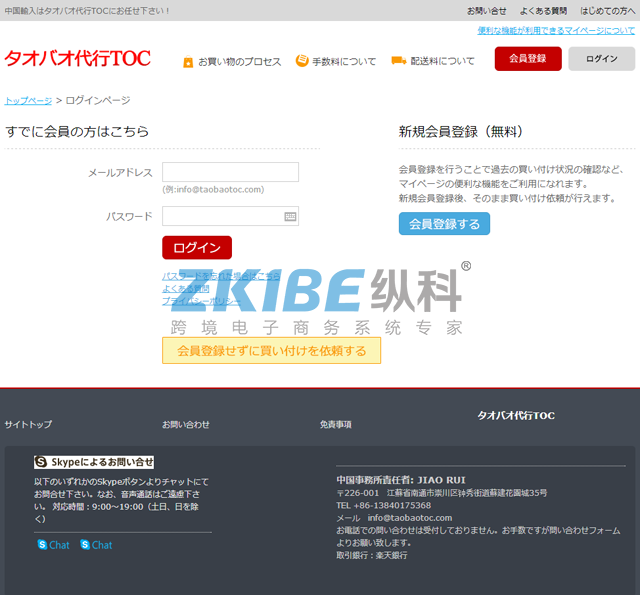Click the red ログイン form button
Screen dimensions: 640x595
click(197, 248)
